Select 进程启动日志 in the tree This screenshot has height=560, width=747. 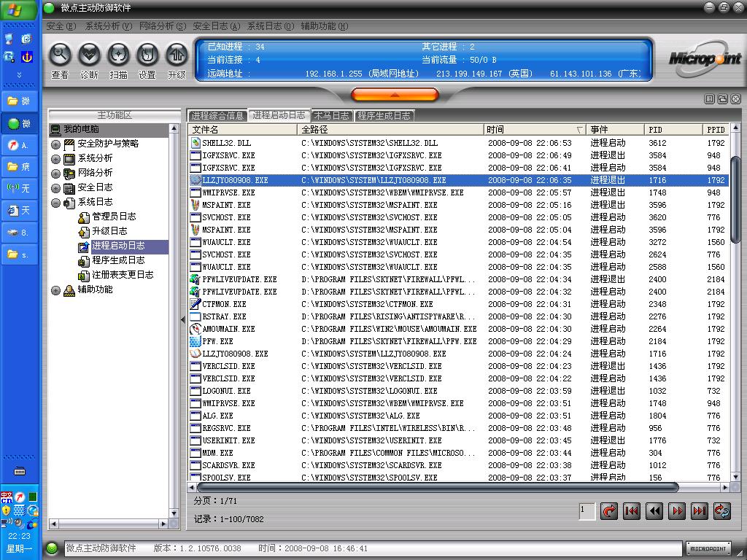pos(118,246)
